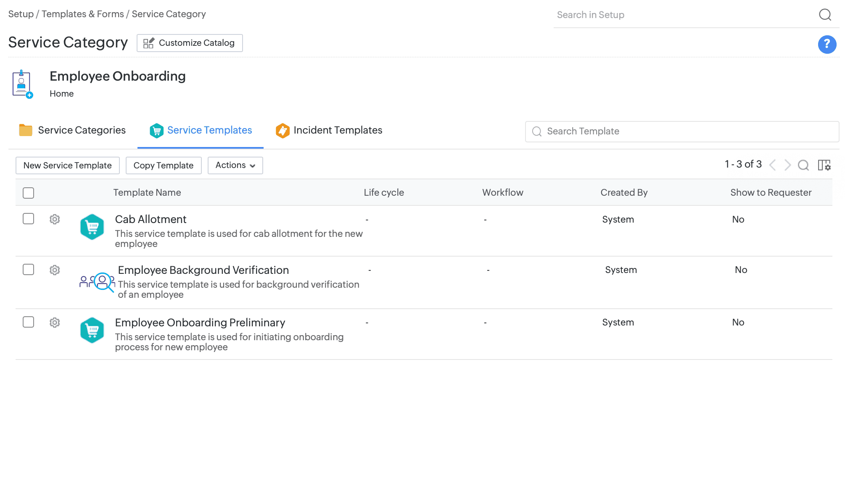
Task: Click the list search magnifier icon
Action: 803,165
